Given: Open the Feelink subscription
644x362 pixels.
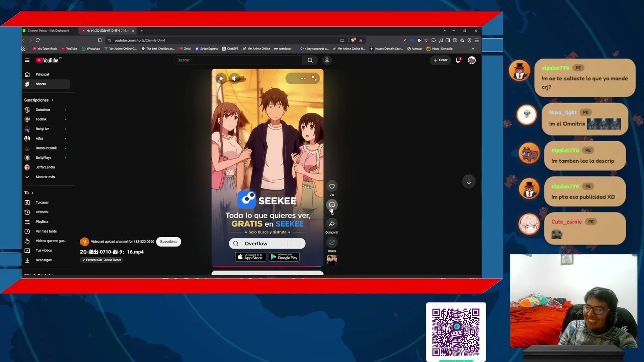Looking at the screenshot, I should pyautogui.click(x=46, y=119).
